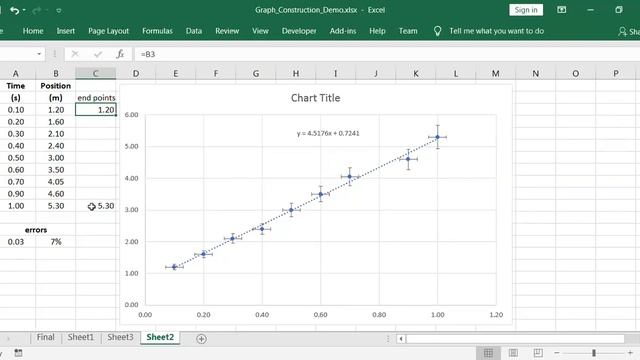Open Insert Function fx icon
The image size is (640, 360).
click(x=120, y=54)
